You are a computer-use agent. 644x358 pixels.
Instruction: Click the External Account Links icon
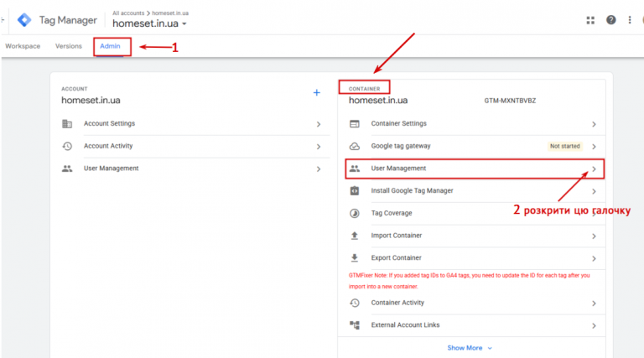355,325
